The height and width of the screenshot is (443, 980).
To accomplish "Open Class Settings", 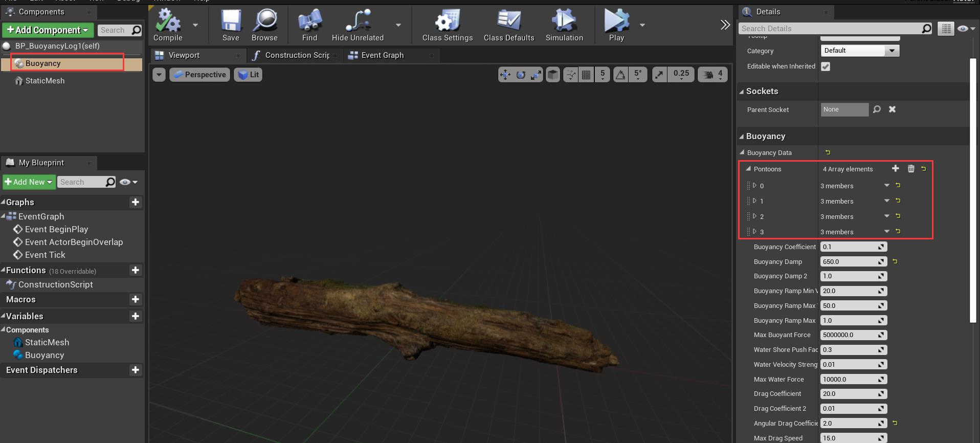I will (448, 25).
